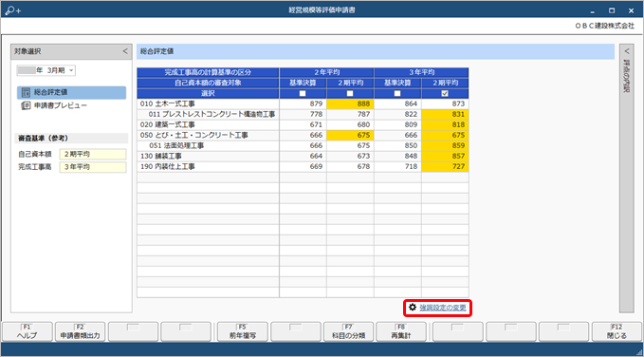The width and height of the screenshot is (644, 357).
Task: Click highlighted cell value 818
Action: (445, 124)
